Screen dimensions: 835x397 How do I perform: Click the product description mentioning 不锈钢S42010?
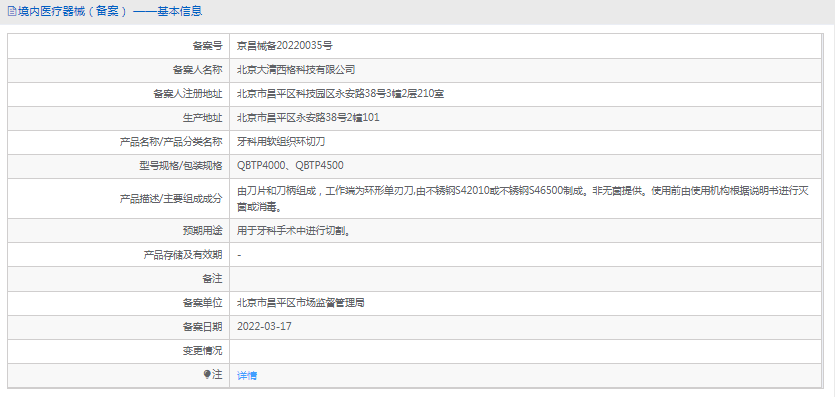pos(523,198)
